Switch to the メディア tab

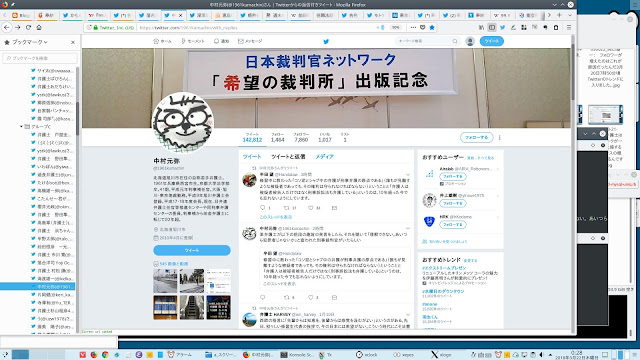tap(324, 157)
